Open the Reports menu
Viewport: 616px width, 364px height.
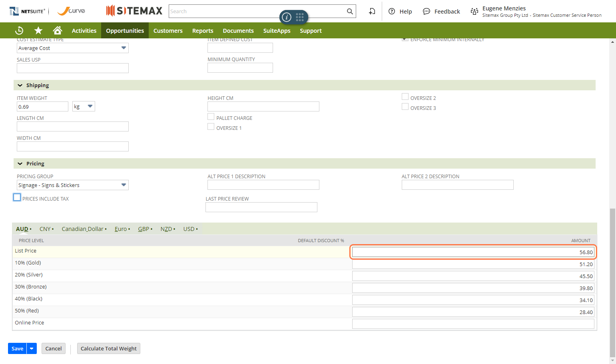coord(203,30)
